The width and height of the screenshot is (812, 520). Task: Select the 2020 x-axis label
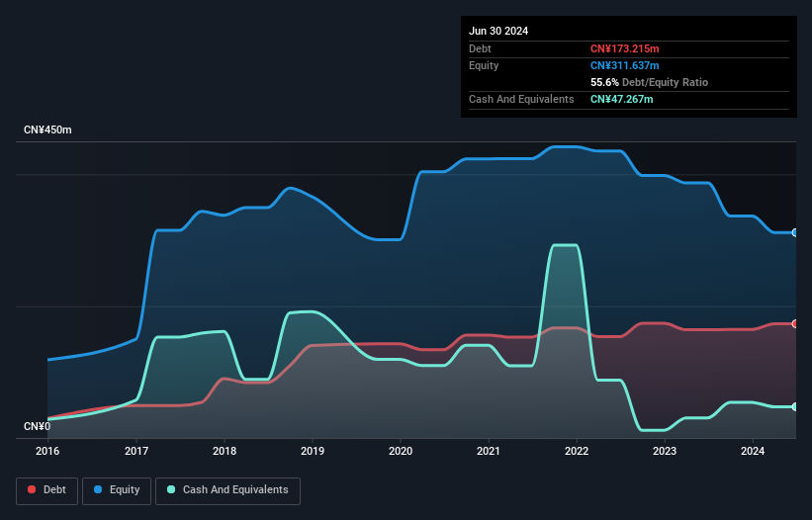click(x=401, y=451)
